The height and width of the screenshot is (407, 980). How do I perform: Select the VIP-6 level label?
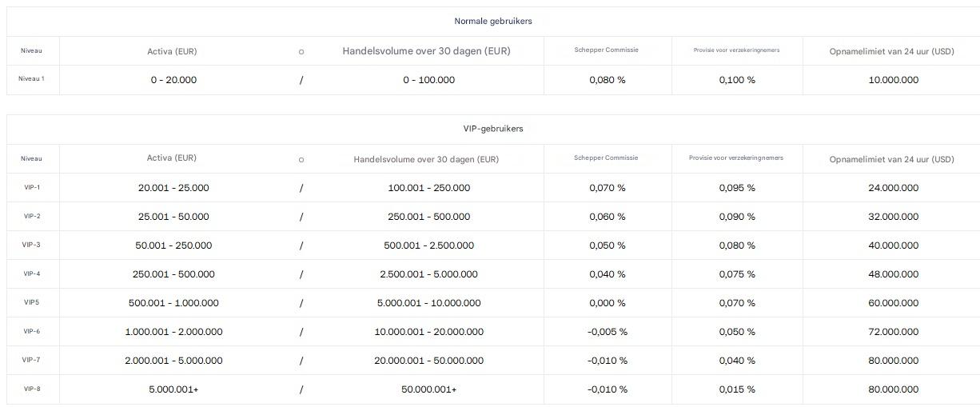(x=32, y=332)
